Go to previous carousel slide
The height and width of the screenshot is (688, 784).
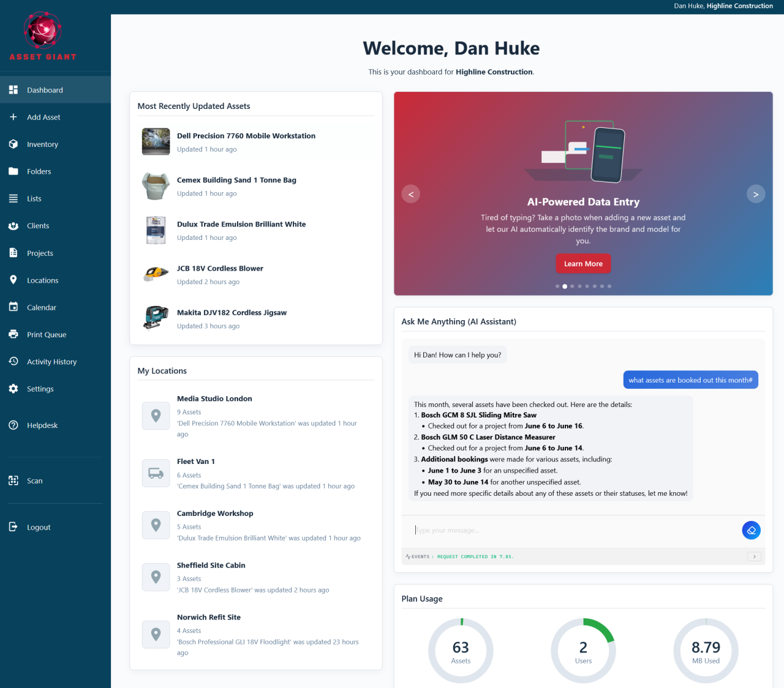[411, 194]
